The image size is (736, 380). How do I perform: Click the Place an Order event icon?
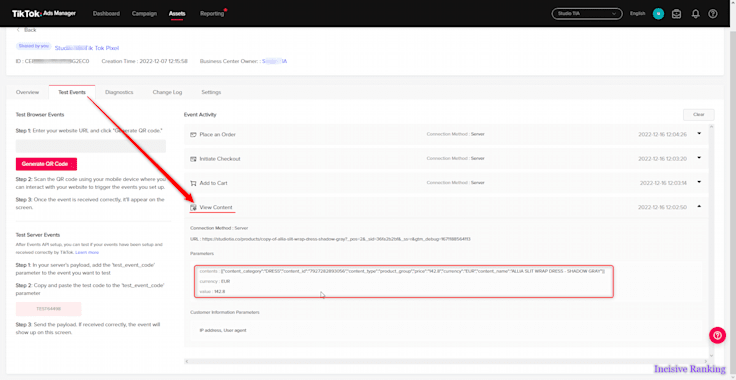(193, 135)
